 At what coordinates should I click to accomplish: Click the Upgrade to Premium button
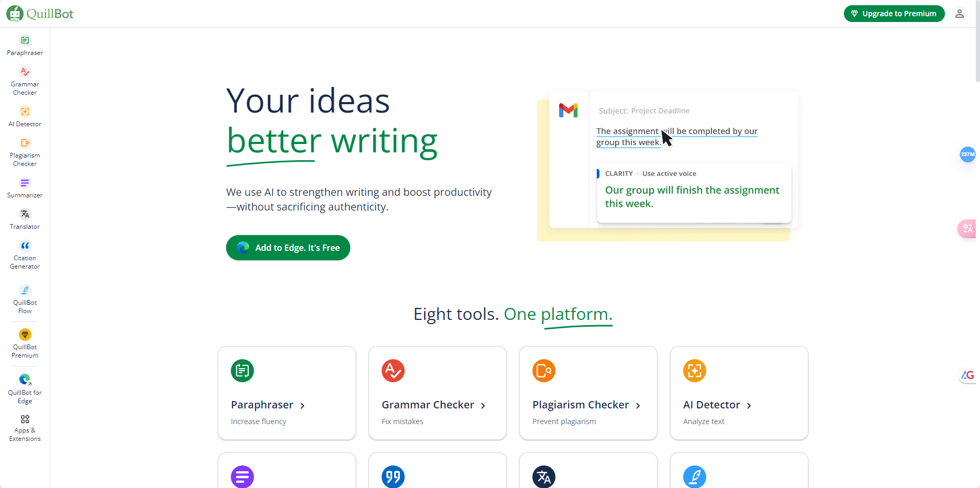tap(894, 14)
